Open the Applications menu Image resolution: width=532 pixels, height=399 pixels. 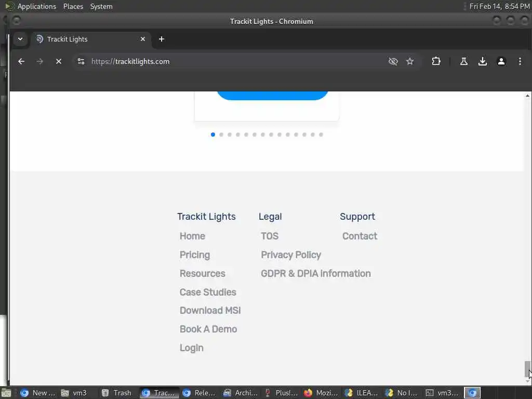[37, 6]
